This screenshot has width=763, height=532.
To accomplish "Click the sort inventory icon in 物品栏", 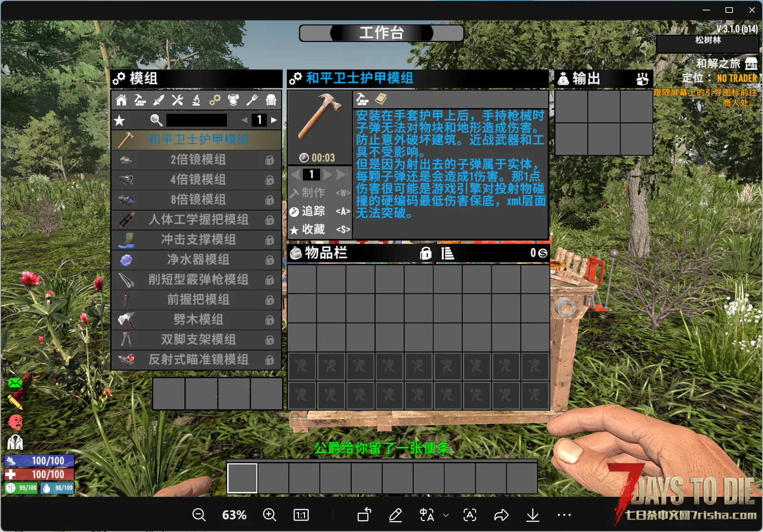I will coord(448,253).
